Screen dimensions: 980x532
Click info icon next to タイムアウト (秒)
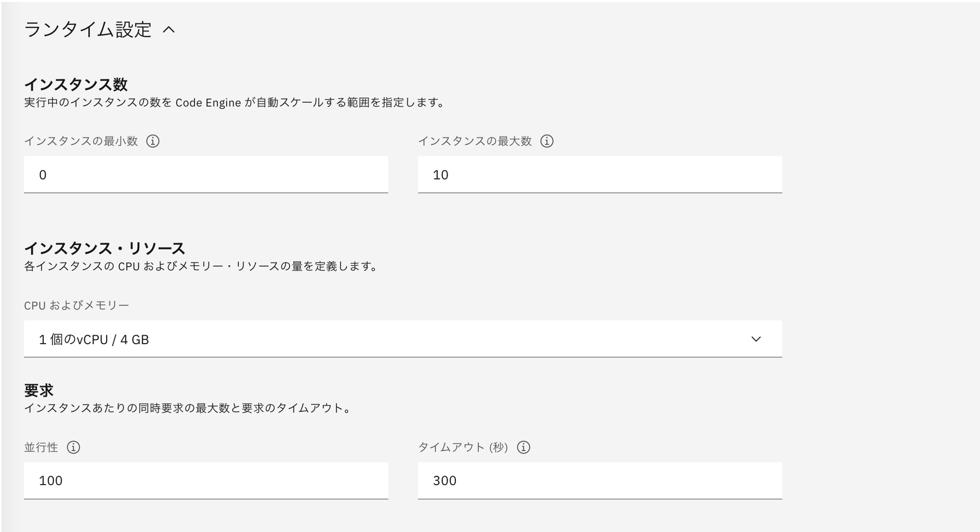pyautogui.click(x=523, y=447)
